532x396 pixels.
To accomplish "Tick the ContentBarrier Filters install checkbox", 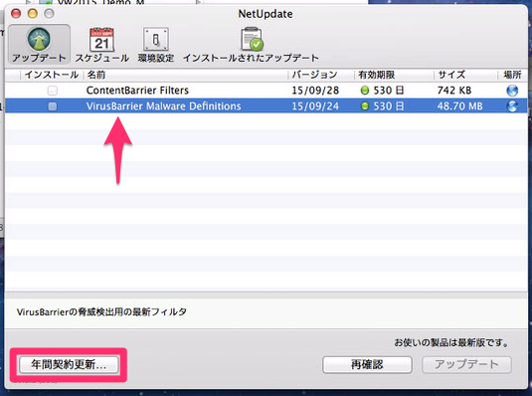I will [x=53, y=91].
